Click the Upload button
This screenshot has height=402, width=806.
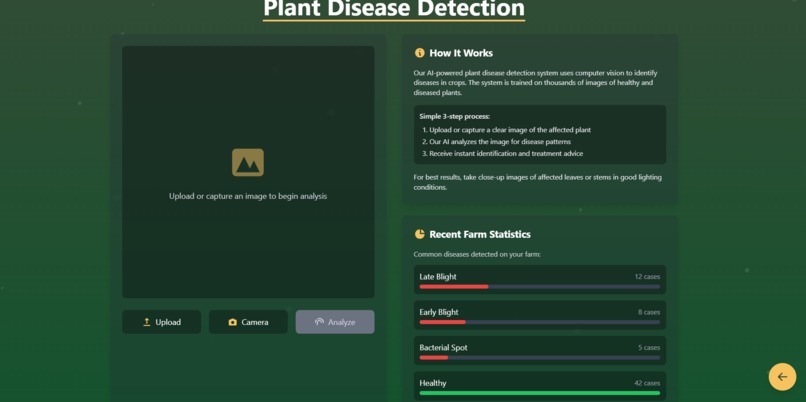pos(161,322)
